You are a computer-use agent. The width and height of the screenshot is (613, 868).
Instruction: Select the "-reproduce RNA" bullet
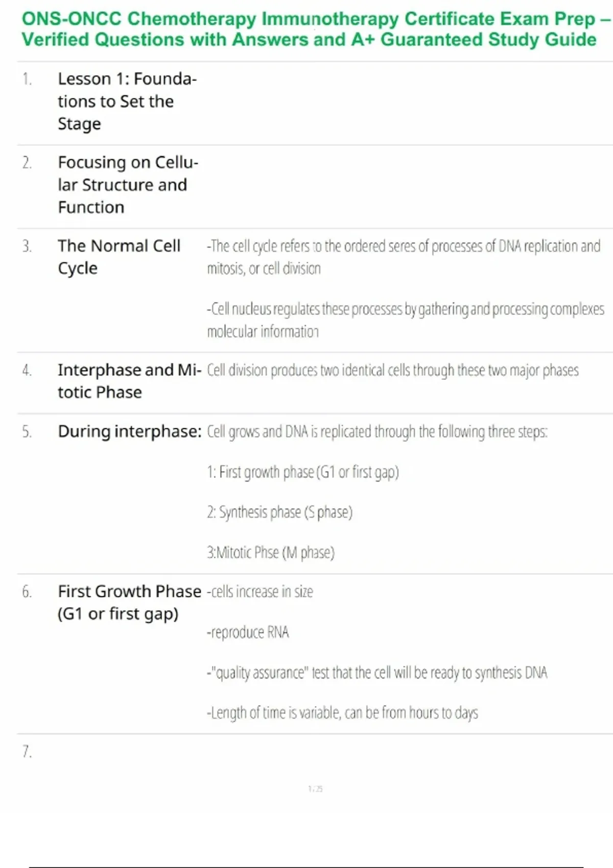pos(248,632)
